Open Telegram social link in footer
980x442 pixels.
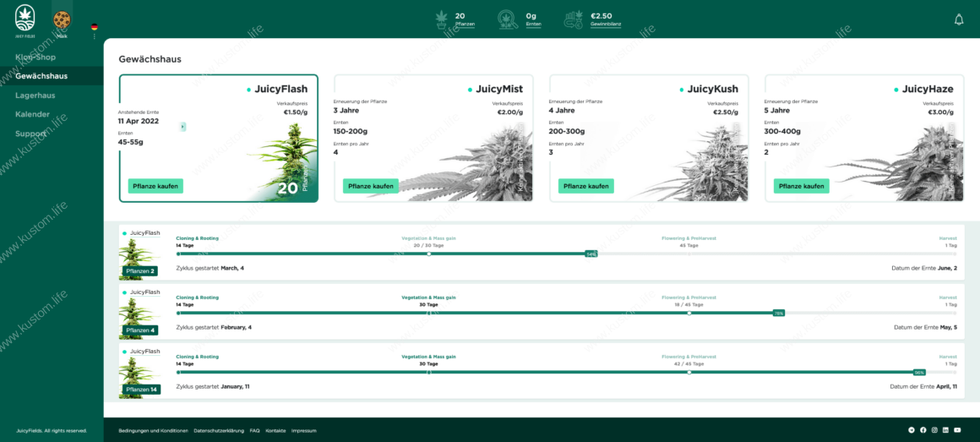point(912,430)
